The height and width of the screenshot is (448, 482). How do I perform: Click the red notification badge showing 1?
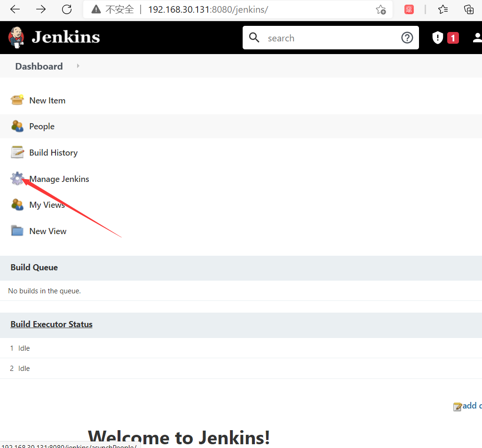click(453, 38)
